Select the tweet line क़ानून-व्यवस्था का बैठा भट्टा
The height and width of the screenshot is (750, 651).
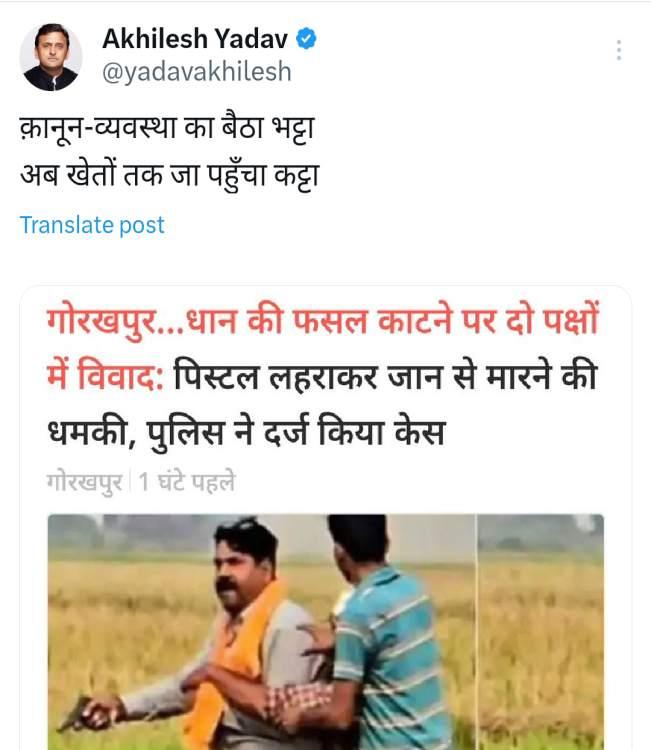tap(167, 128)
